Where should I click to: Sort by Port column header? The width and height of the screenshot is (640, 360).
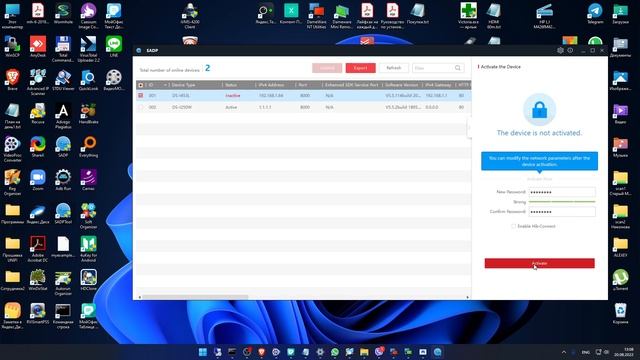coord(303,85)
